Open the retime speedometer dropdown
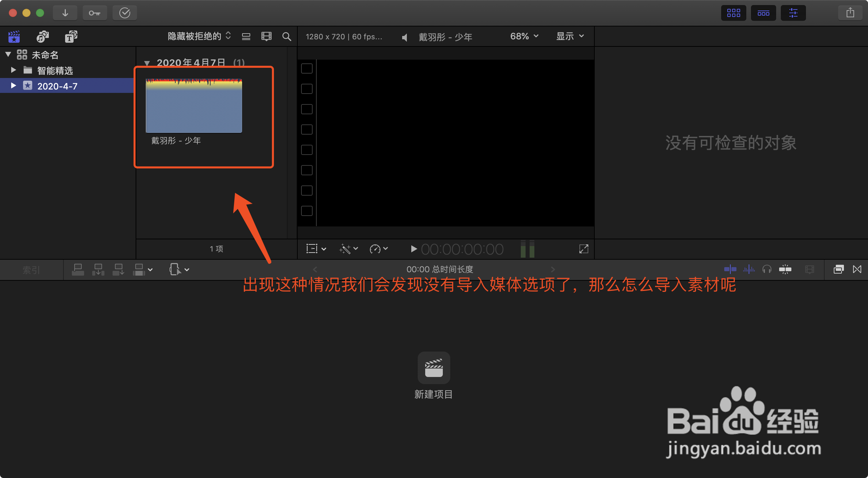This screenshot has height=478, width=868. tap(378, 249)
